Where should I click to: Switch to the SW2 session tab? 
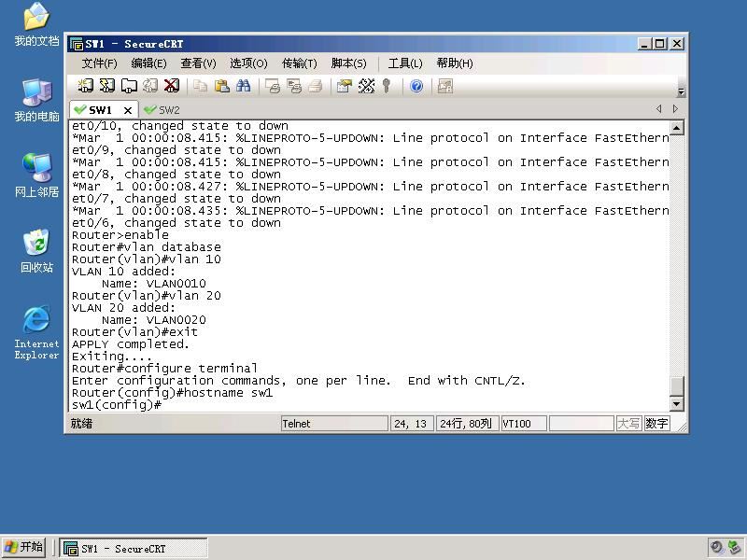pos(162,110)
